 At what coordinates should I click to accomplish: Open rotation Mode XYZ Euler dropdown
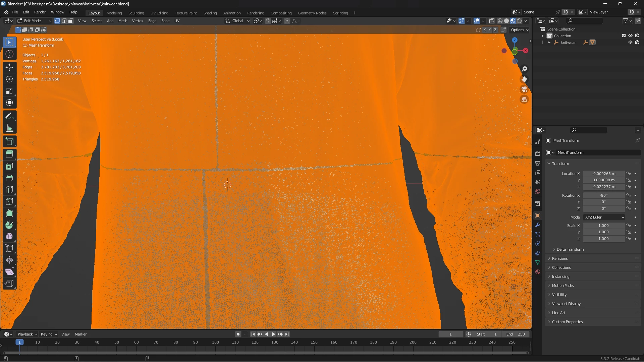coord(604,217)
